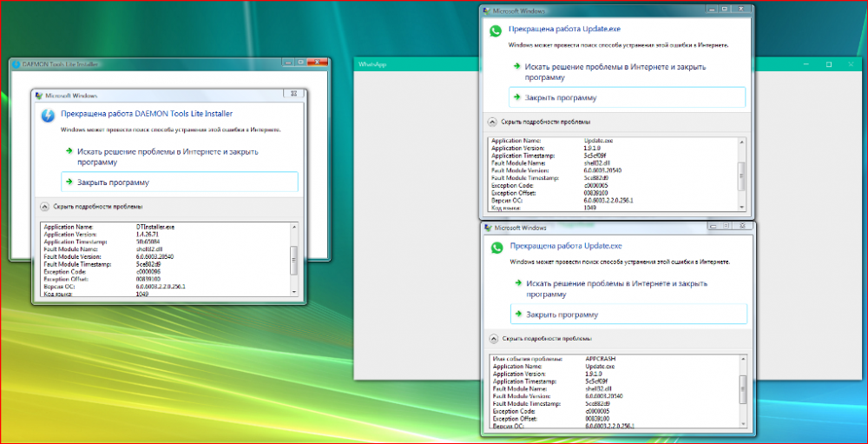The width and height of the screenshot is (868, 444).
Task: Click the DAEMON Tools lightning icon in crash dialog
Action: click(x=49, y=114)
